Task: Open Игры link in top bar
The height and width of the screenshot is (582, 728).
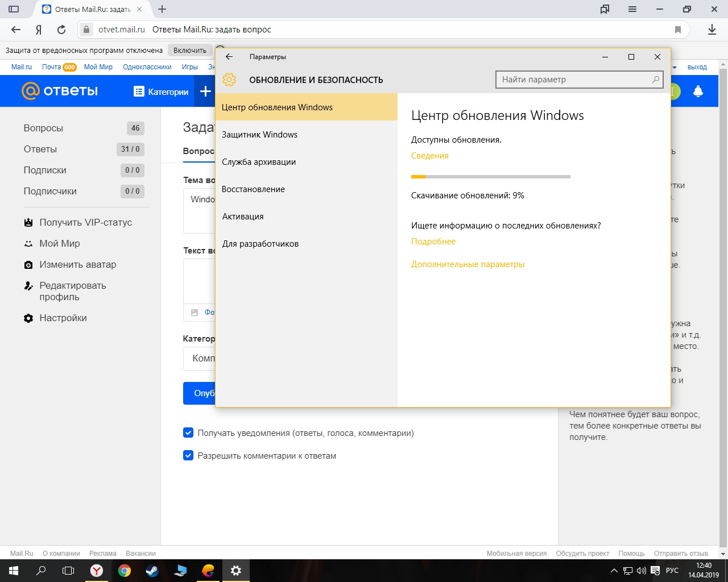Action: coord(189,67)
